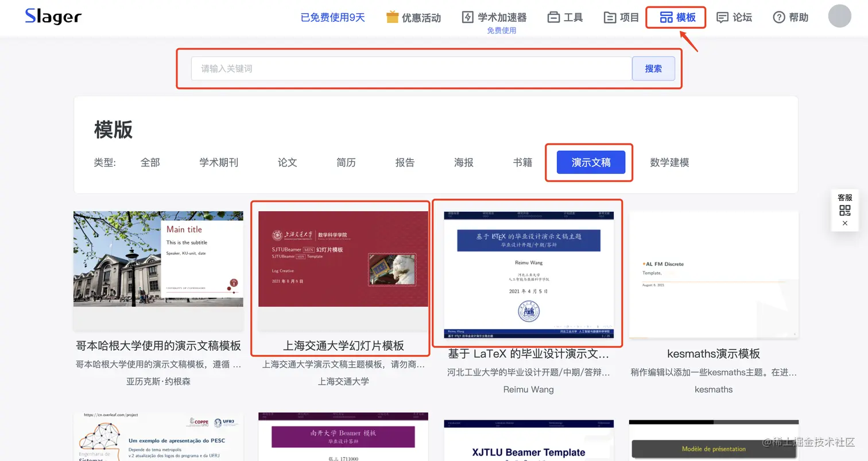Screen dimensions: 868x461
Task: Open the Copenhagen University template thumbnail
Action: coord(158,259)
